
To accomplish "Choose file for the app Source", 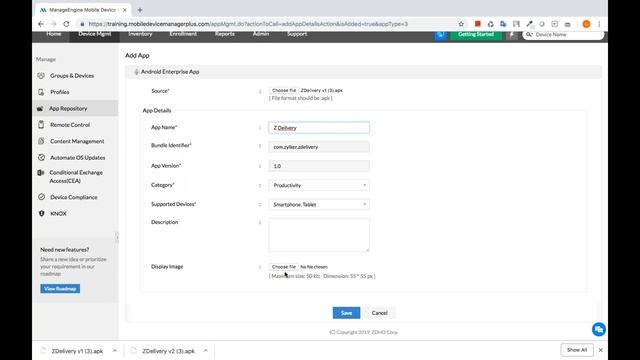I will pos(284,90).
